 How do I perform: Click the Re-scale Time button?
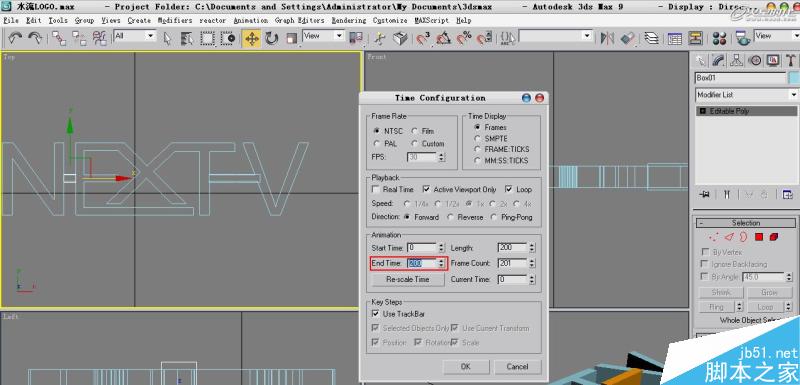(408, 279)
